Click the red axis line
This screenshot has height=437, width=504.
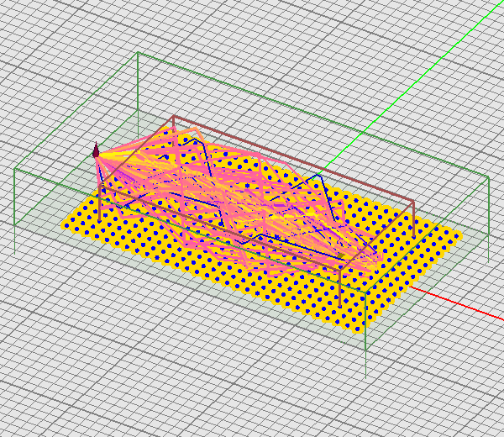456,303
